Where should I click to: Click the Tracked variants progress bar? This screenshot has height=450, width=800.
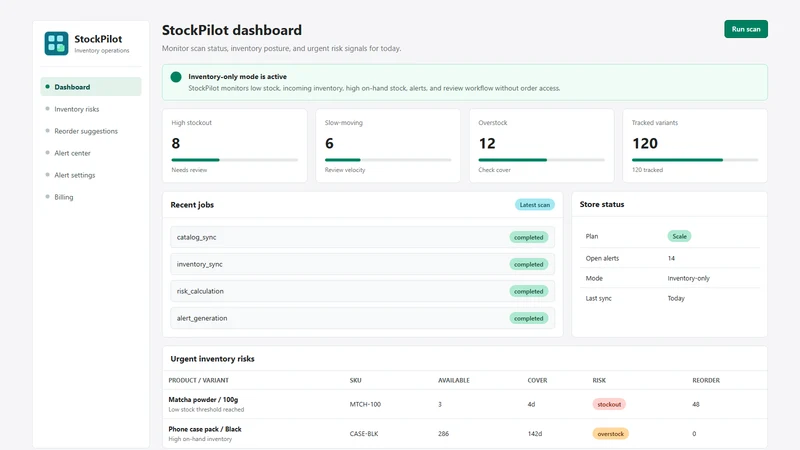695,160
